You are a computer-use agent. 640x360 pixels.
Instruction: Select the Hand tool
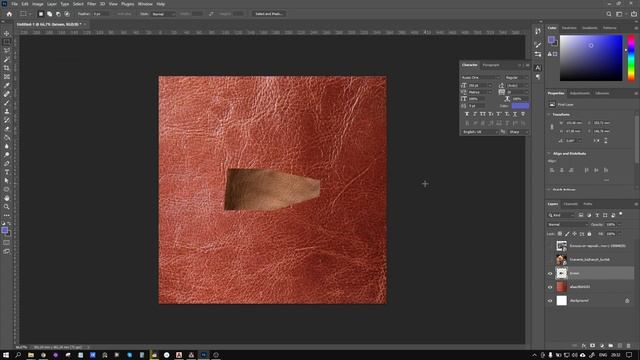pos(7,198)
